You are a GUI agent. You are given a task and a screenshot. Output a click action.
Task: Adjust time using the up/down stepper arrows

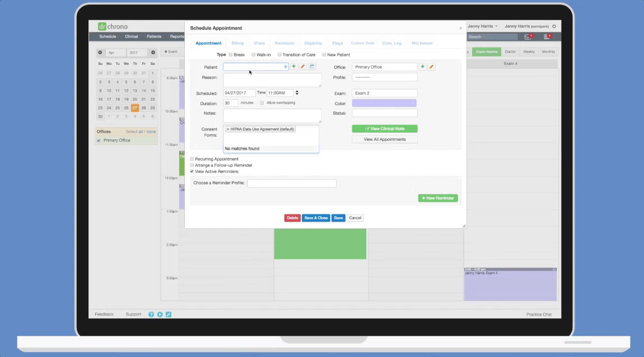(x=297, y=93)
